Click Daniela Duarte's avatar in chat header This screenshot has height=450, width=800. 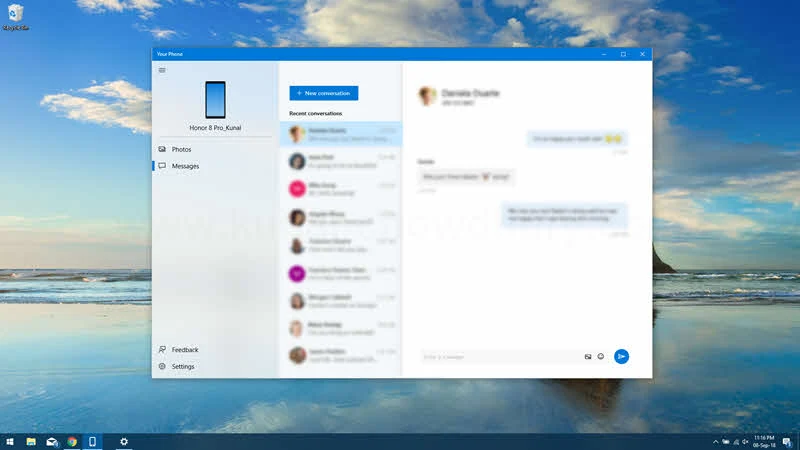(x=427, y=95)
